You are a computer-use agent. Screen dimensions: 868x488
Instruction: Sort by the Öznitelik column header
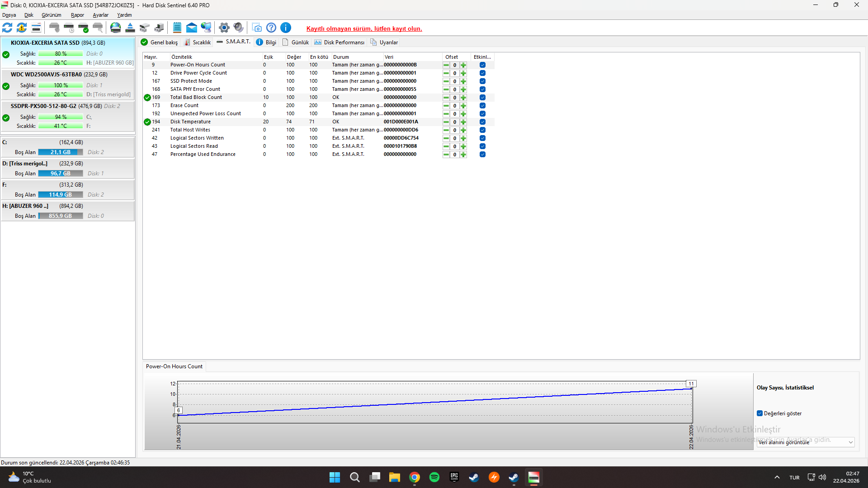coord(216,57)
